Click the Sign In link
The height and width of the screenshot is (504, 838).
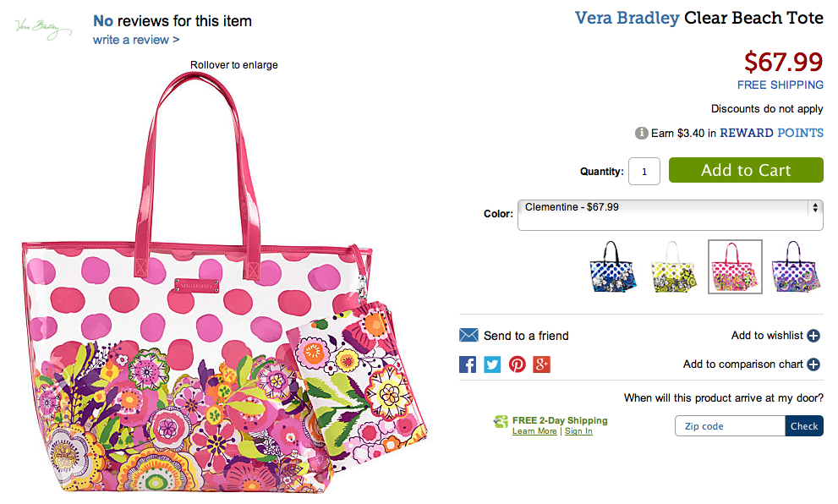tap(578, 431)
